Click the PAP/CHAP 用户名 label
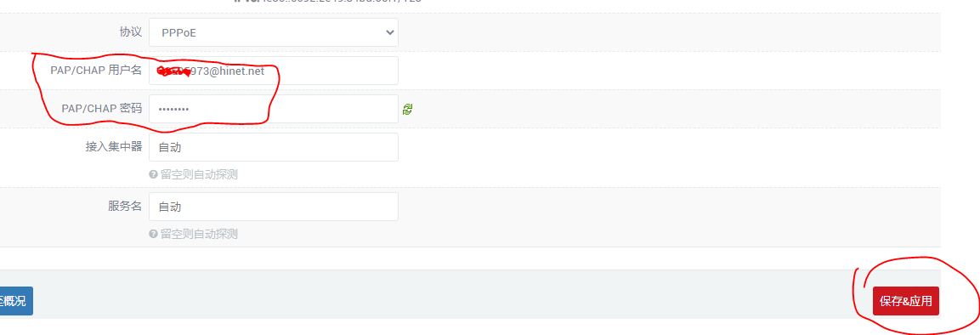Screen dimensions: 980x335 (96, 70)
